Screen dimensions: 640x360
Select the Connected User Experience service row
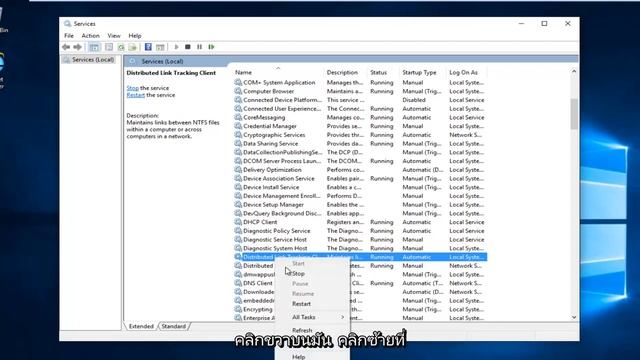click(360, 109)
